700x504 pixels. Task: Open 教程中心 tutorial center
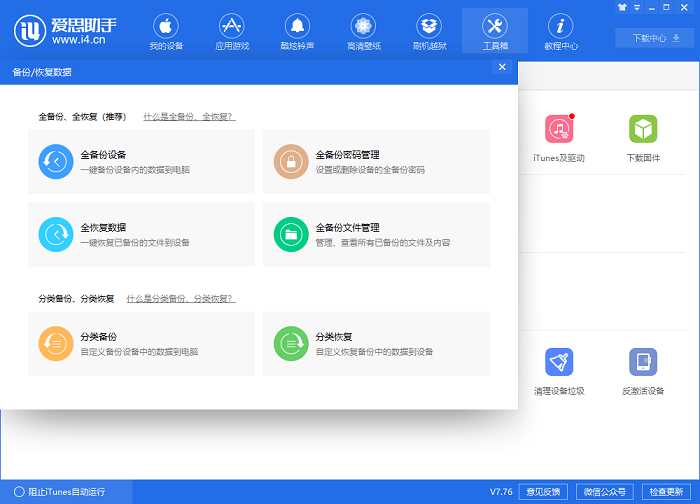tap(561, 31)
